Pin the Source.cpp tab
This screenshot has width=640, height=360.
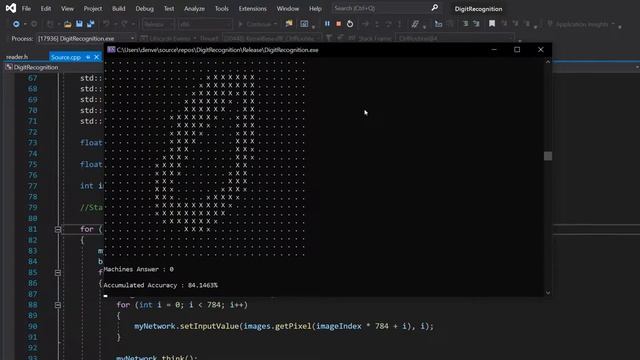(x=88, y=57)
